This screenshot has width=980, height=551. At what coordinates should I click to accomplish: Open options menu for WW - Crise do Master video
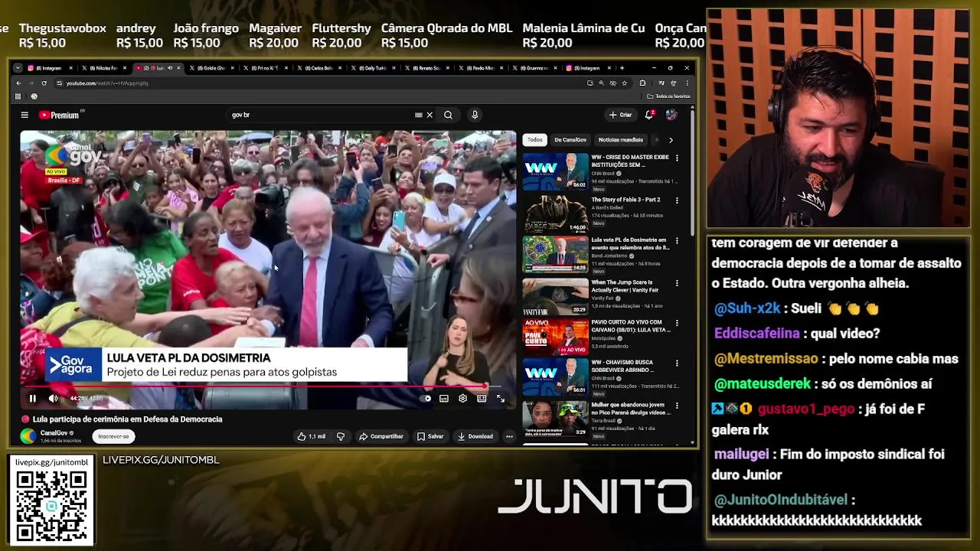[677, 158]
